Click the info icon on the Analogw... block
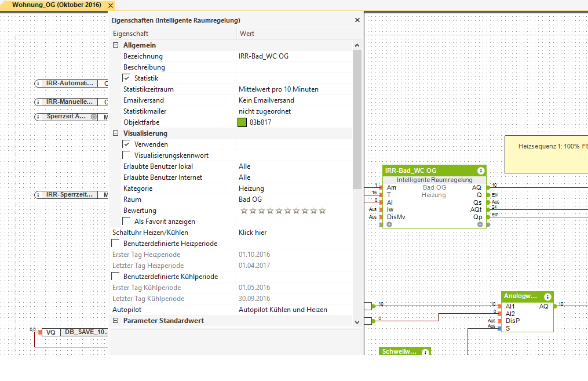 click(547, 296)
